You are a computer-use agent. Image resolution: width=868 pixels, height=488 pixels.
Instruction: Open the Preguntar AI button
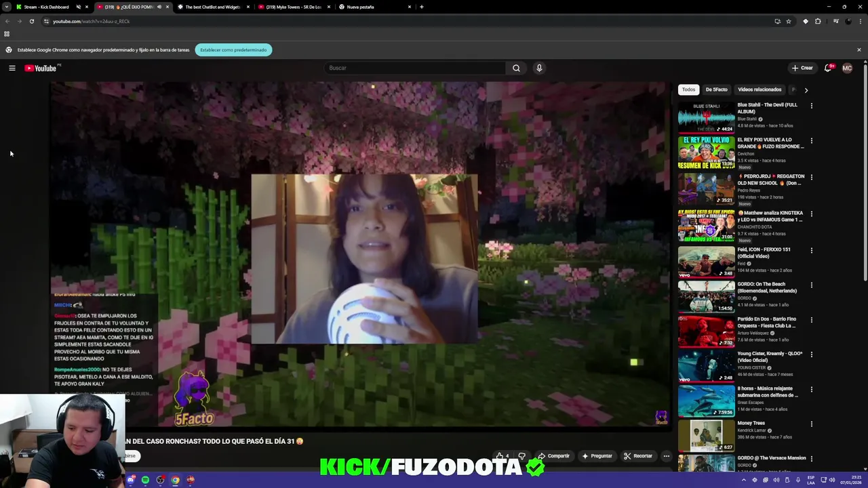pyautogui.click(x=597, y=456)
